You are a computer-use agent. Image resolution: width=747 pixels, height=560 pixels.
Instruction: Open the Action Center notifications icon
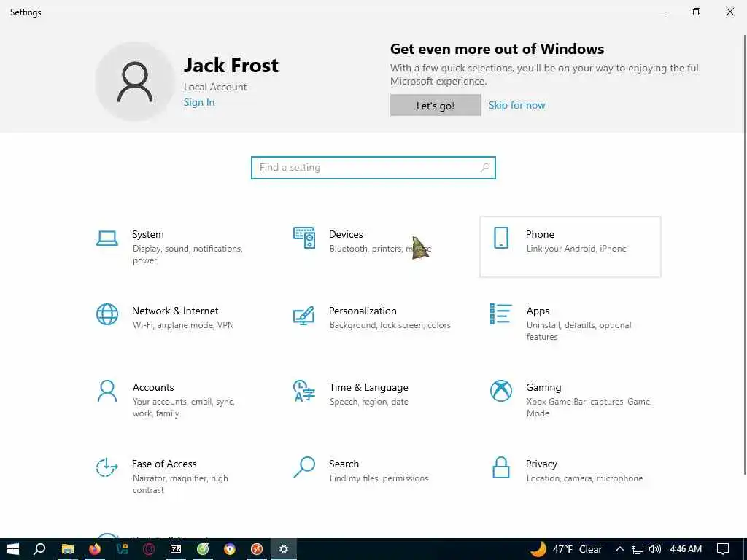click(x=723, y=549)
